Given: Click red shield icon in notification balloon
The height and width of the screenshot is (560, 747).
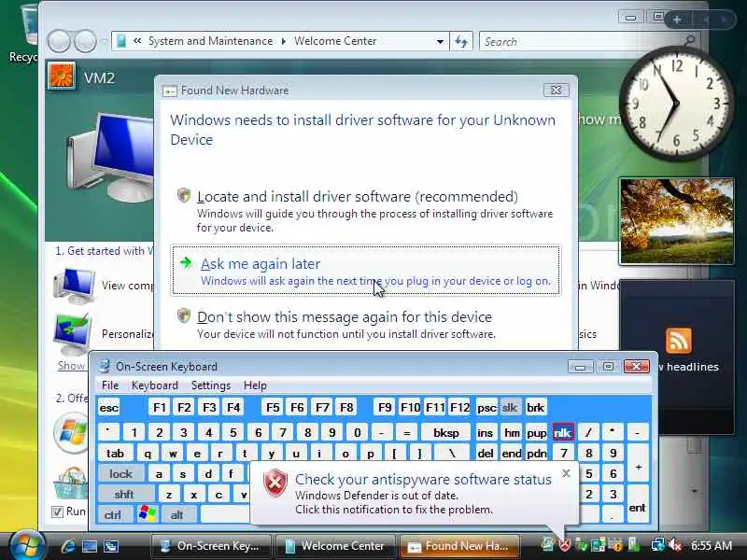Looking at the screenshot, I should (275, 483).
